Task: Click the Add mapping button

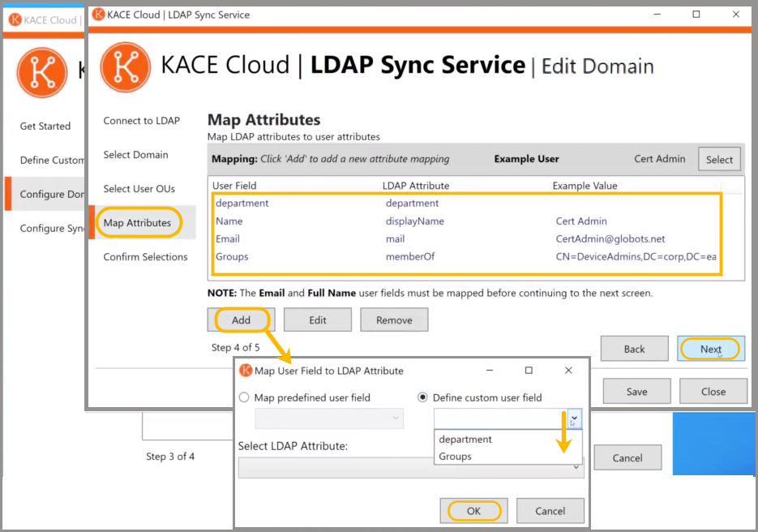Action: (x=241, y=320)
